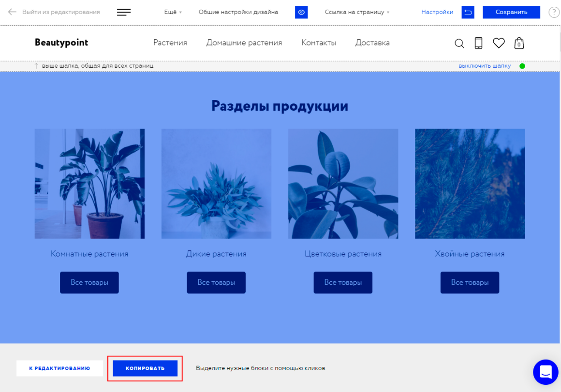
Task: Click Все товары under Цветковые растения
Action: click(x=343, y=283)
